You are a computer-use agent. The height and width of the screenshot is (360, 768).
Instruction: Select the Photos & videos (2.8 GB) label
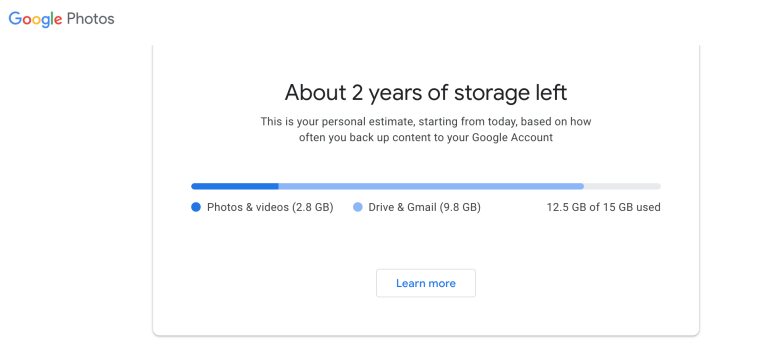[x=270, y=207]
